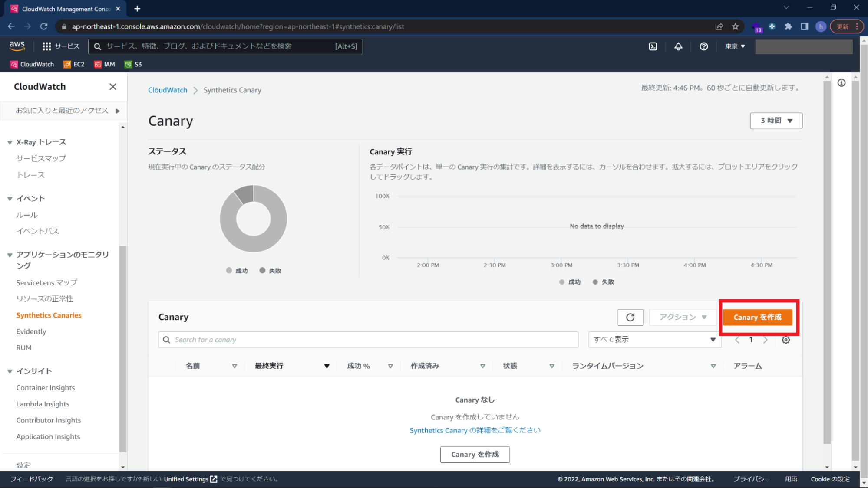Click the white Canary を作成 button in empty table

pos(475,454)
